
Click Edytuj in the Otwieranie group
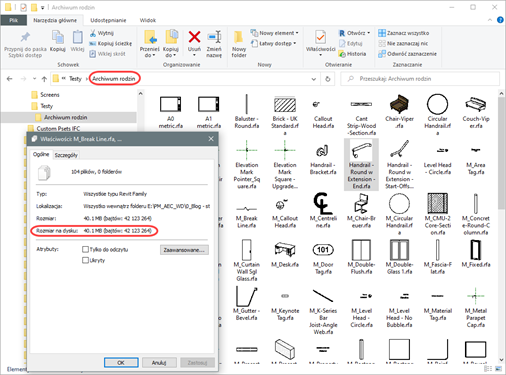pyautogui.click(x=351, y=43)
